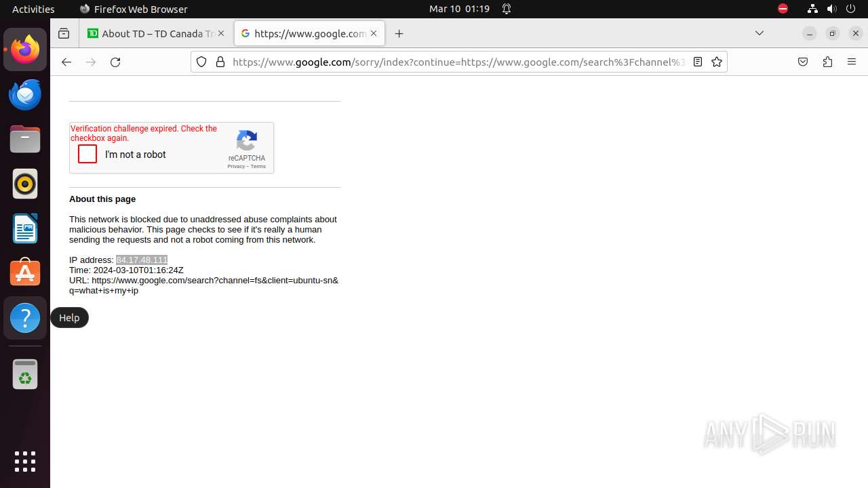Click the Verification challenge expired message
The width and height of the screenshot is (868, 488).
point(144,134)
